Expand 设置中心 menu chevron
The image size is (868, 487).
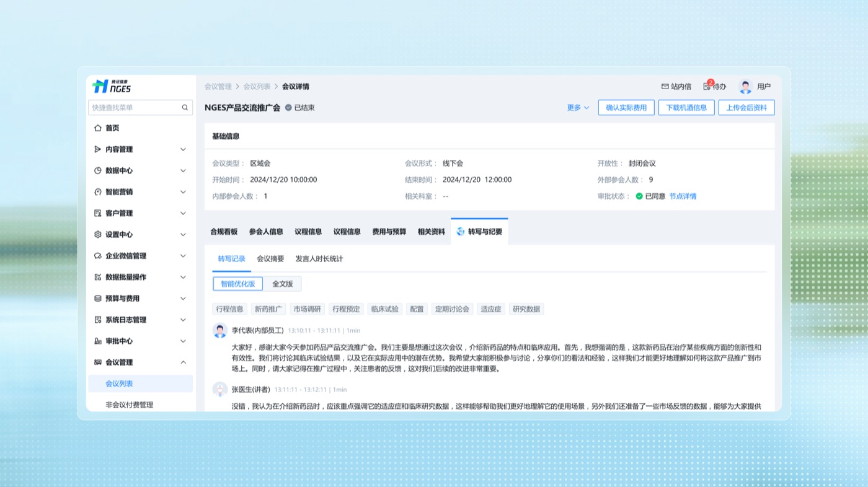coord(183,234)
